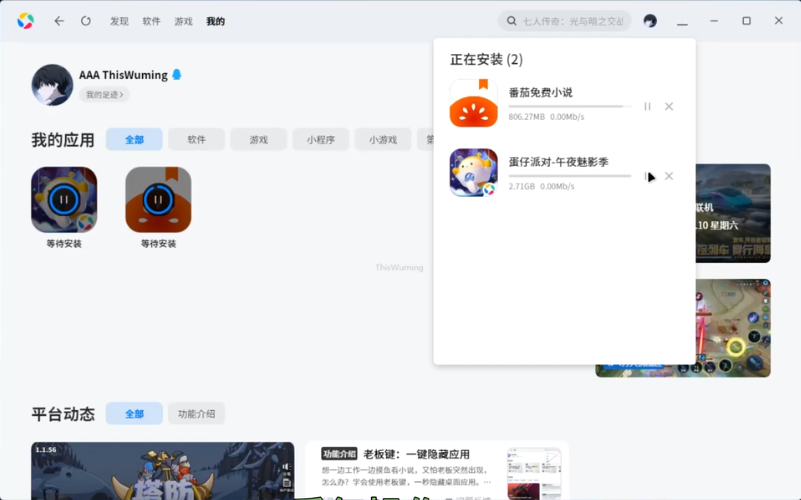Refresh the page with the circular arrow
The width and height of the screenshot is (801, 500).
pyautogui.click(x=86, y=21)
